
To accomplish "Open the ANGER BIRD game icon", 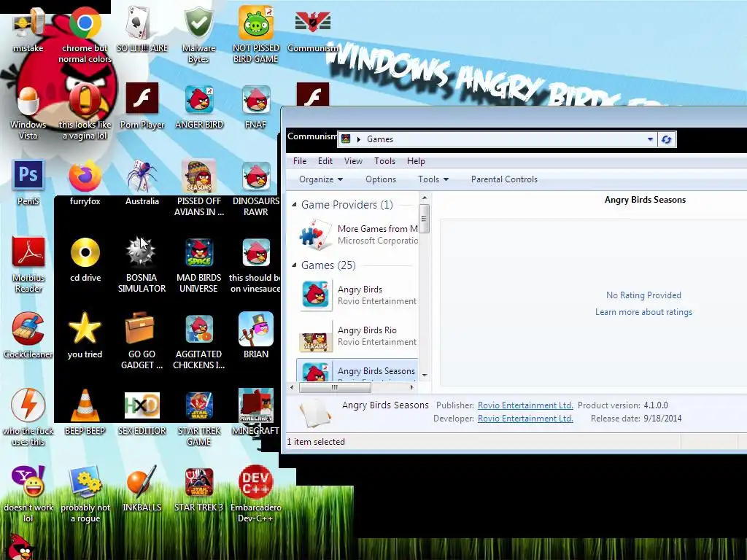I will [x=198, y=107].
